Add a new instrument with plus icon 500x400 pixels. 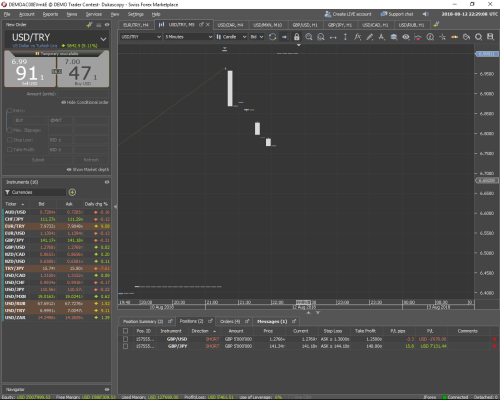pyautogui.click(x=72, y=192)
